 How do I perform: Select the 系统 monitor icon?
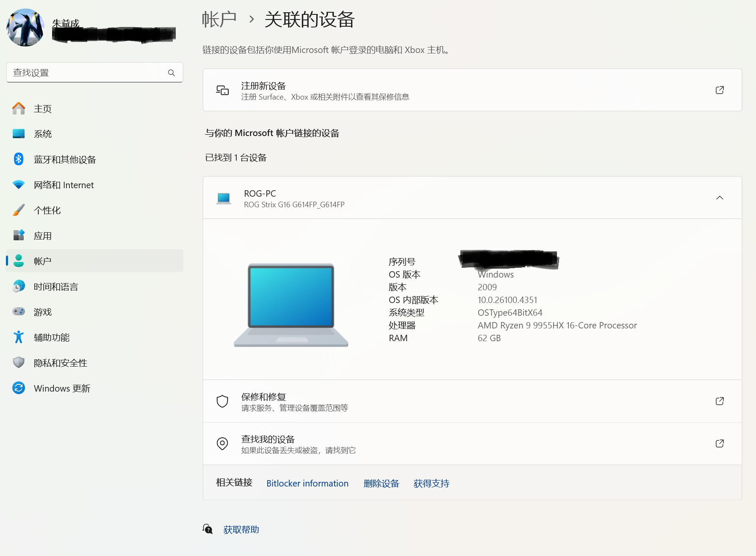coord(19,134)
